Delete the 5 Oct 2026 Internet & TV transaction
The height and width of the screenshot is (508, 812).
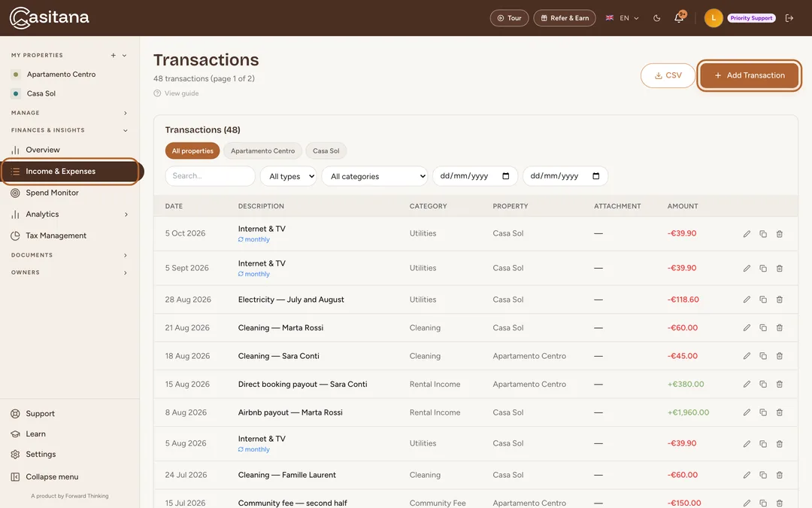pos(780,234)
